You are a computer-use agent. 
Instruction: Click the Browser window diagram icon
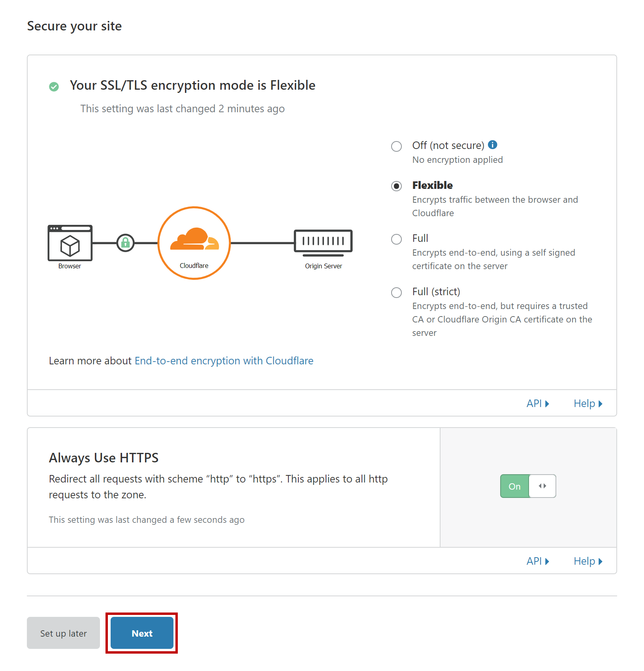pyautogui.click(x=70, y=243)
